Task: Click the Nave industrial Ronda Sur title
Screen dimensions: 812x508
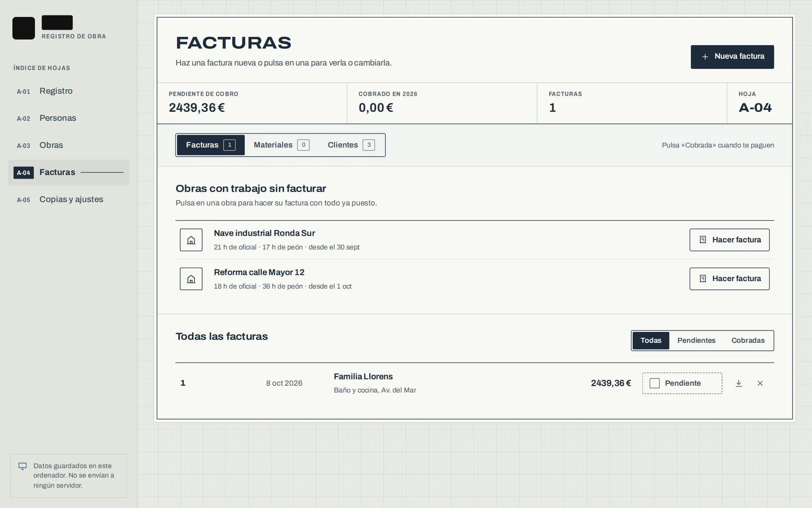Action: coord(264,233)
